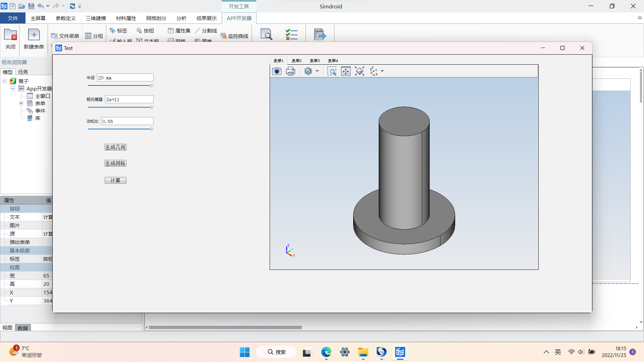Insert a 标签 label control

click(x=119, y=31)
